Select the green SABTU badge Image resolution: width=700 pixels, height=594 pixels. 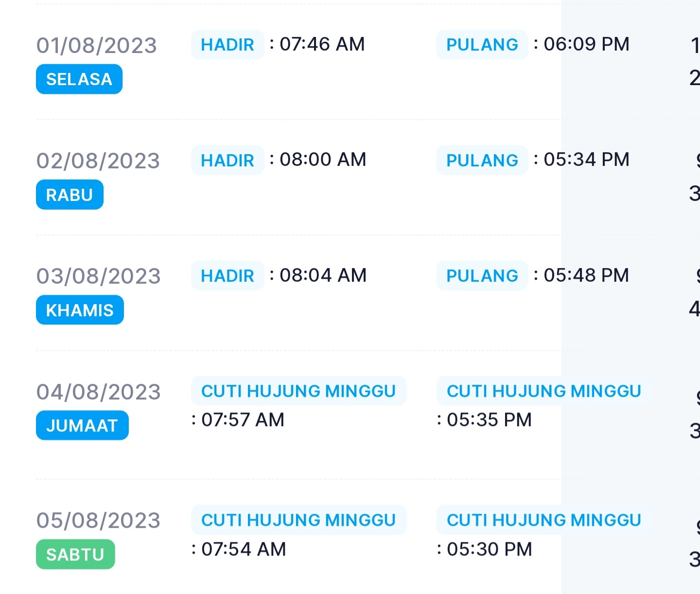tap(75, 554)
